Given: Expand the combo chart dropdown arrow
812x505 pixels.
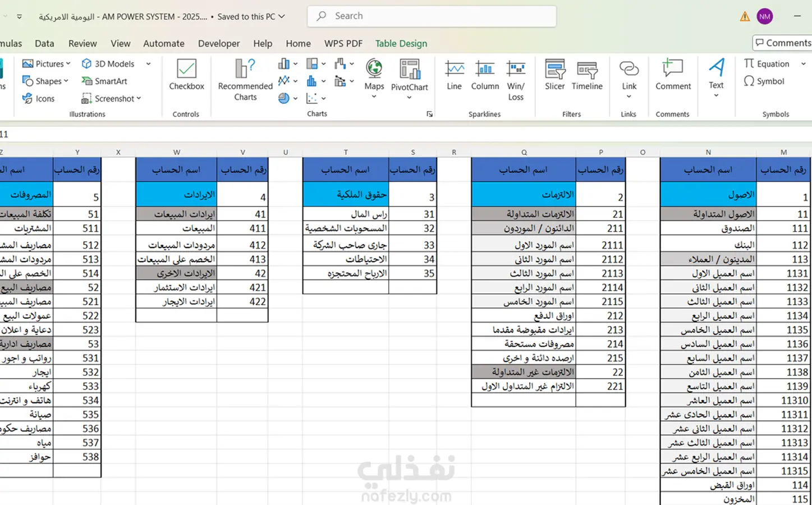Looking at the screenshot, I should pos(352,81).
